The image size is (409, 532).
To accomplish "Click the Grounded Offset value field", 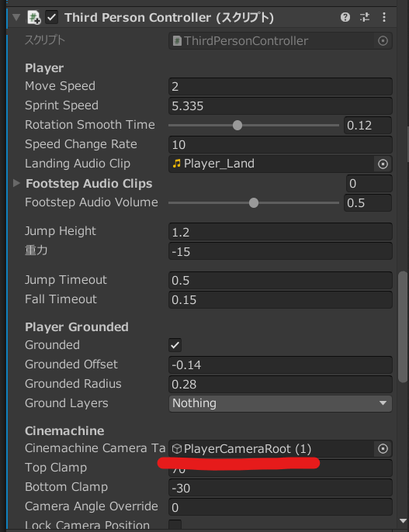I will click(280, 364).
